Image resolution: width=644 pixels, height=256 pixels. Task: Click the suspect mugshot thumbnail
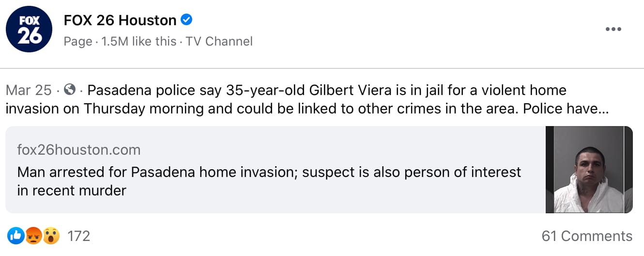589,170
